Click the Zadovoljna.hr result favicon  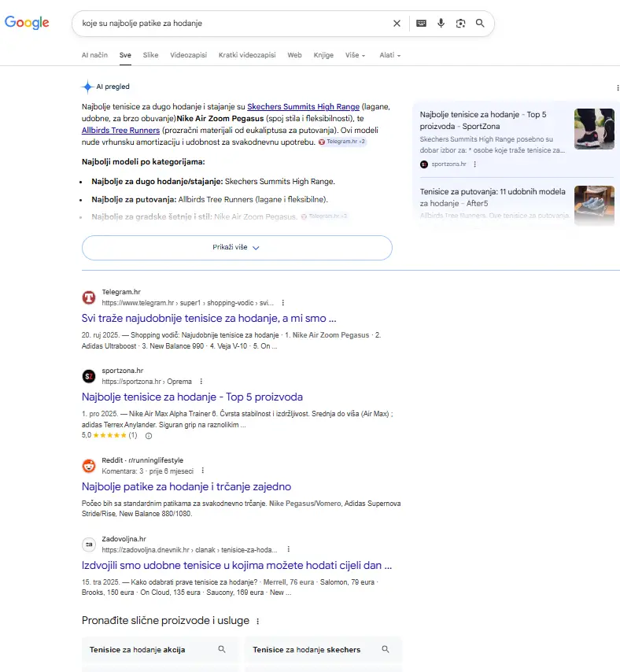click(89, 545)
